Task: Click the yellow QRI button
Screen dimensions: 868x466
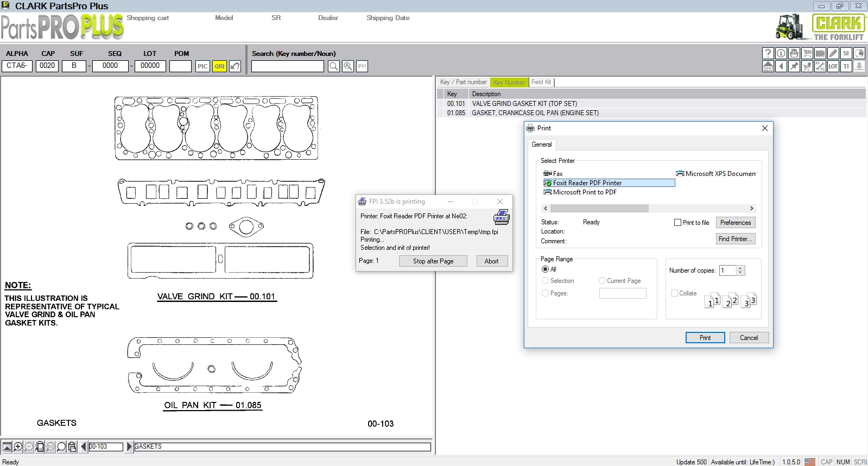Action: point(219,66)
